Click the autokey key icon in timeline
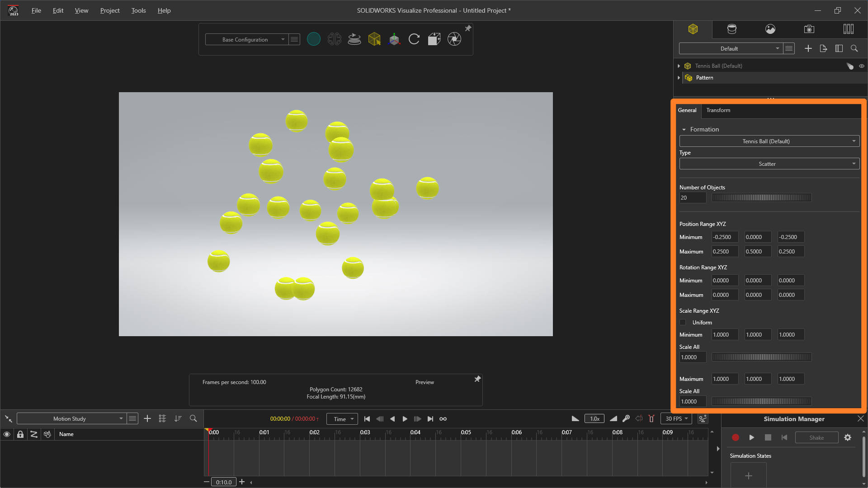Screen dimensions: 868x488 tap(626, 419)
